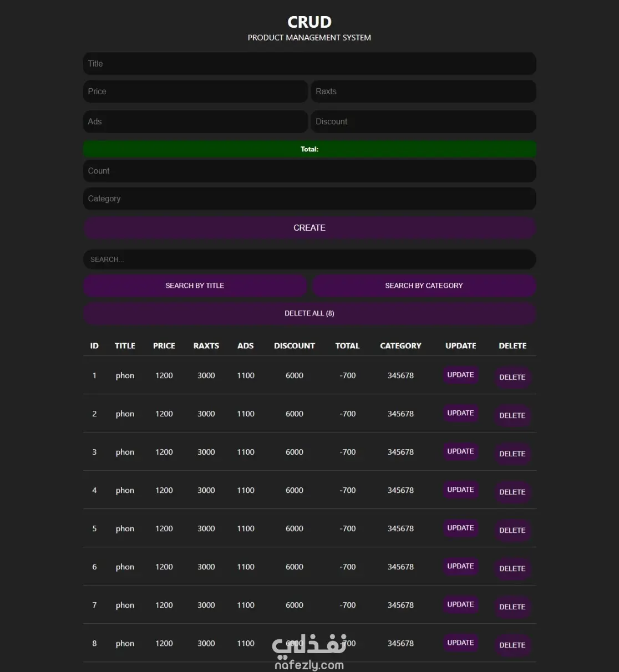Update the product with ID 8

[460, 643]
